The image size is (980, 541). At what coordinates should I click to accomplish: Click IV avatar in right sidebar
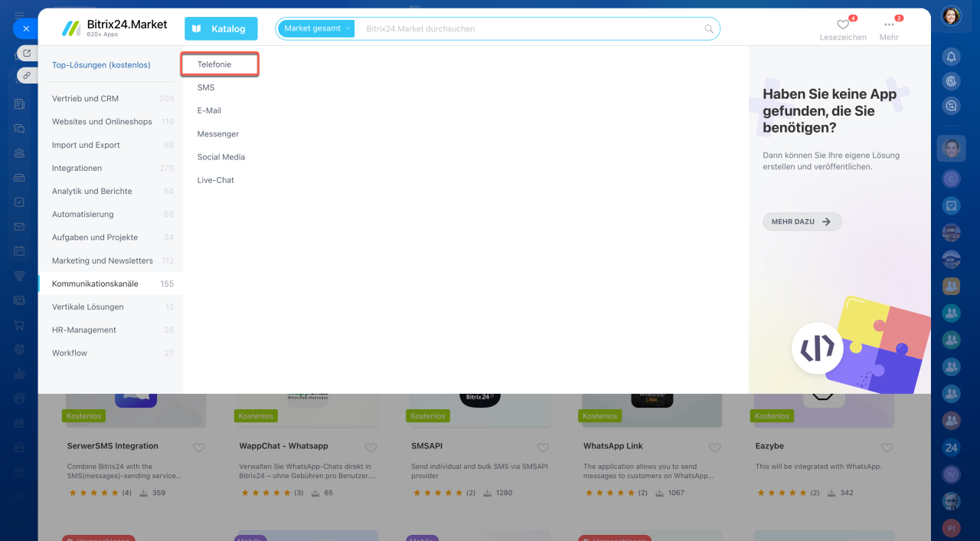click(951, 474)
